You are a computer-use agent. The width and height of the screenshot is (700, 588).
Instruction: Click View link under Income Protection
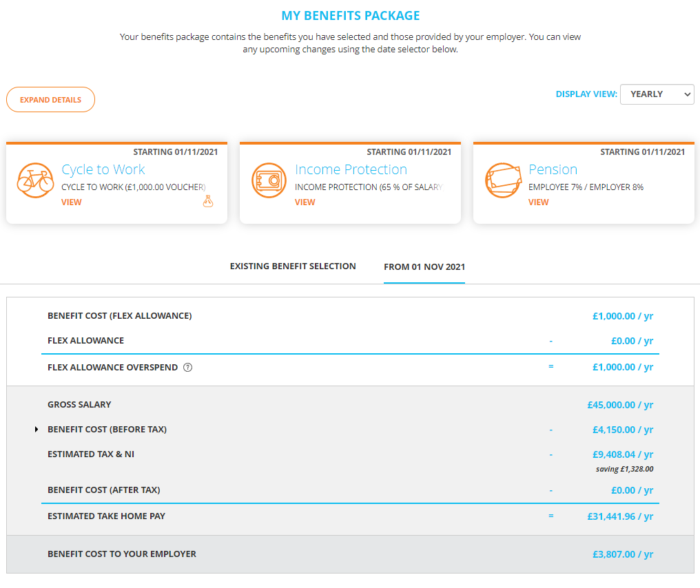[x=305, y=202]
